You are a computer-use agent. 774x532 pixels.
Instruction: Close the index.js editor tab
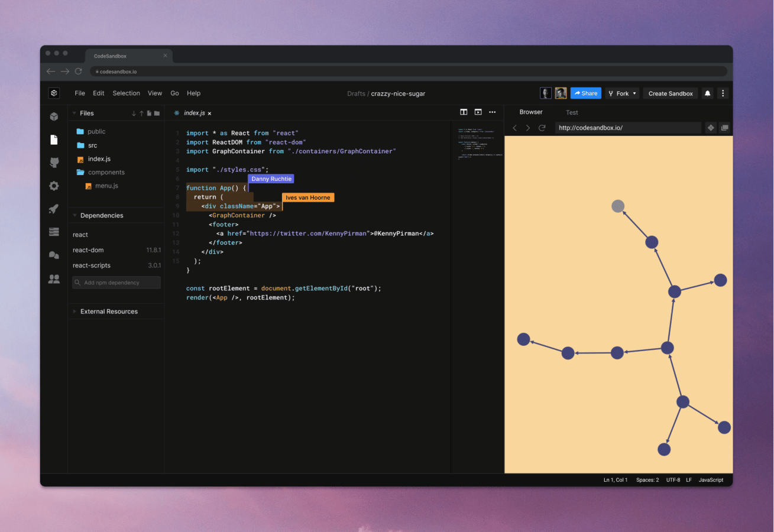[209, 113]
